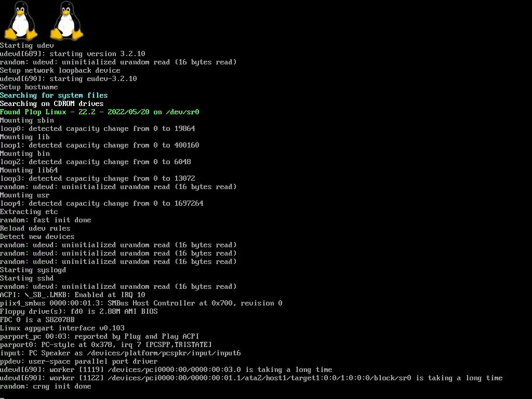Click 'worker [1119]' taking a long time line
This screenshot has width=532, height=399.
coord(166,369)
